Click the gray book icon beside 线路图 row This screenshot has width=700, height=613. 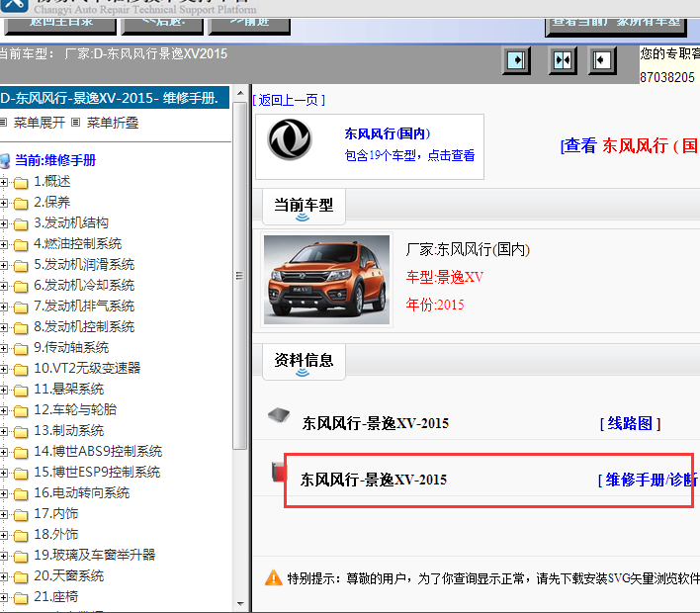click(x=279, y=415)
